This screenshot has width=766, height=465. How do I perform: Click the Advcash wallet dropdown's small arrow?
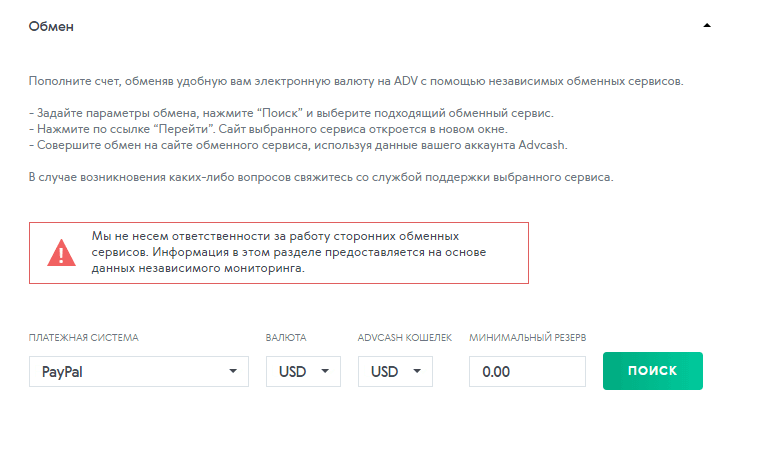tap(417, 371)
